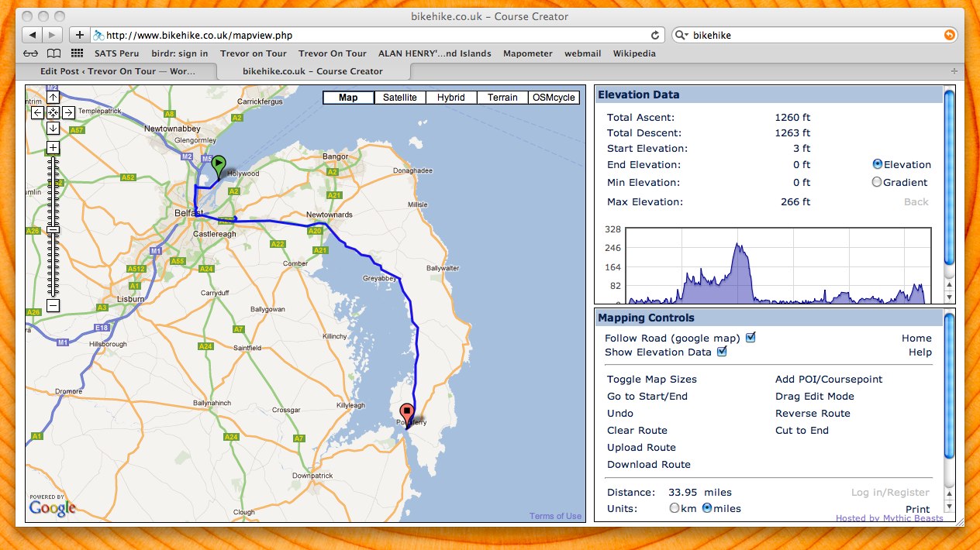This screenshot has height=550, width=980.
Task: Click the map zoom out minus button
Action: coord(53,305)
